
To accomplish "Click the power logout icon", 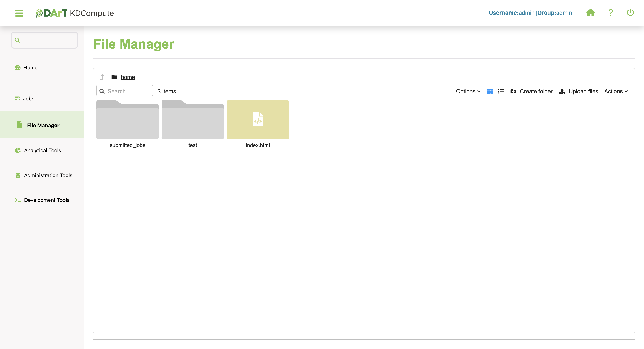I will point(630,12).
